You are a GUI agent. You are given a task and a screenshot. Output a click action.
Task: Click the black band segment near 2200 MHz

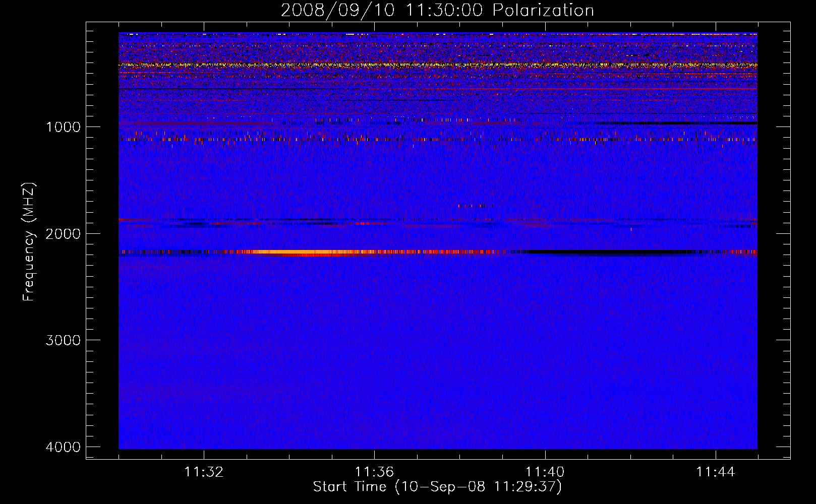tap(605, 251)
